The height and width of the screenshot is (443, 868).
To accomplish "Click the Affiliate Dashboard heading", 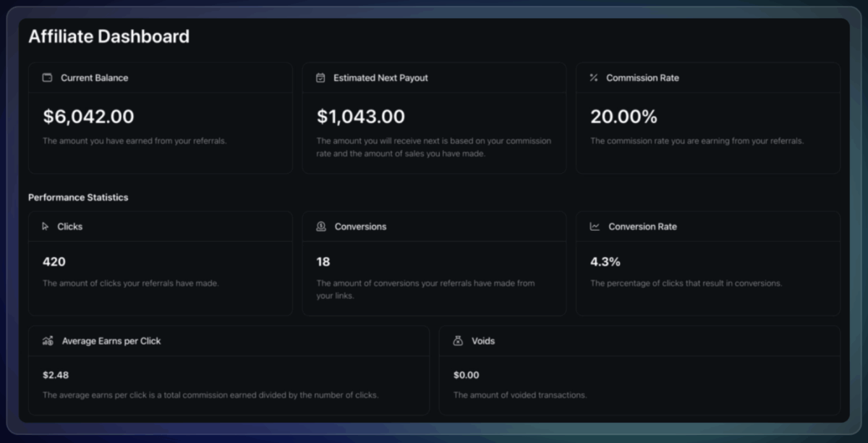I will pyautogui.click(x=109, y=36).
